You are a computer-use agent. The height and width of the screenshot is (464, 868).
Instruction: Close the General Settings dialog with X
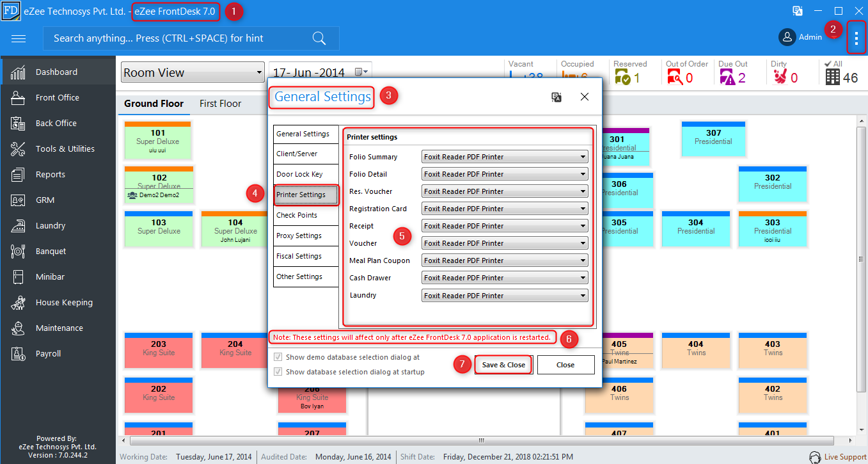click(585, 97)
